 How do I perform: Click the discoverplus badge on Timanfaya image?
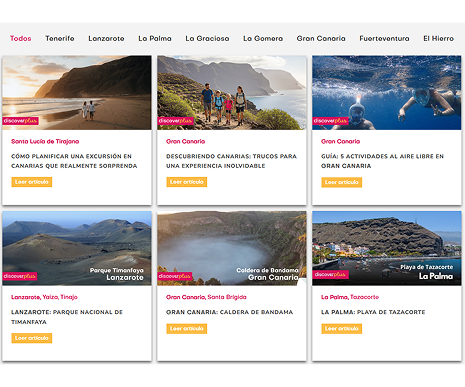(19, 276)
